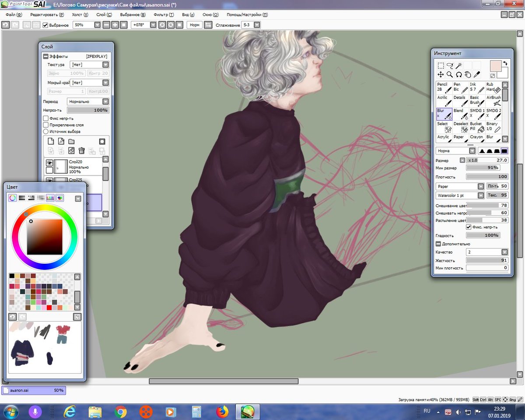Enable Фикс непр-ть checkbox in layer panel
The image size is (525, 420).
point(45,118)
